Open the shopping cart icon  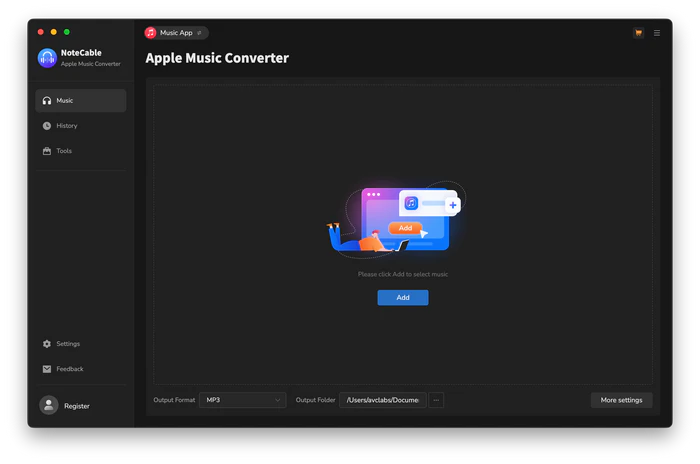[638, 33]
